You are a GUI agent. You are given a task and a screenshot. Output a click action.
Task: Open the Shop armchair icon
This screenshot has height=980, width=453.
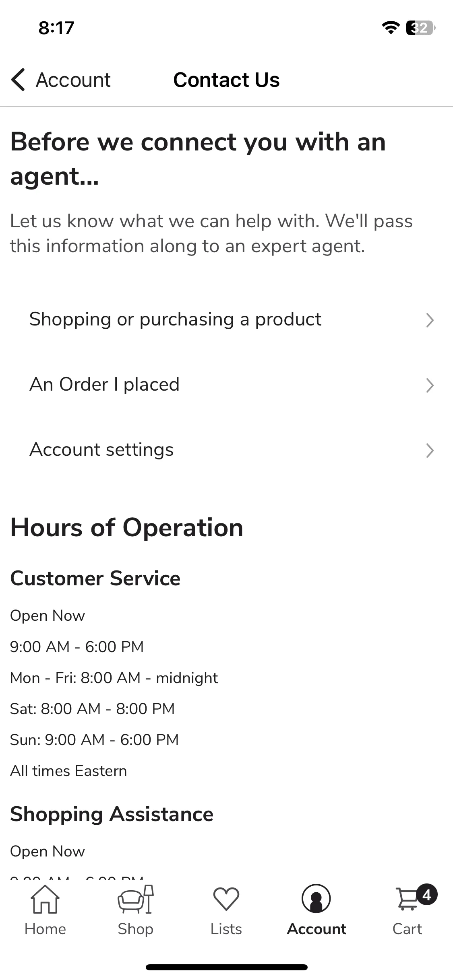pos(136,900)
